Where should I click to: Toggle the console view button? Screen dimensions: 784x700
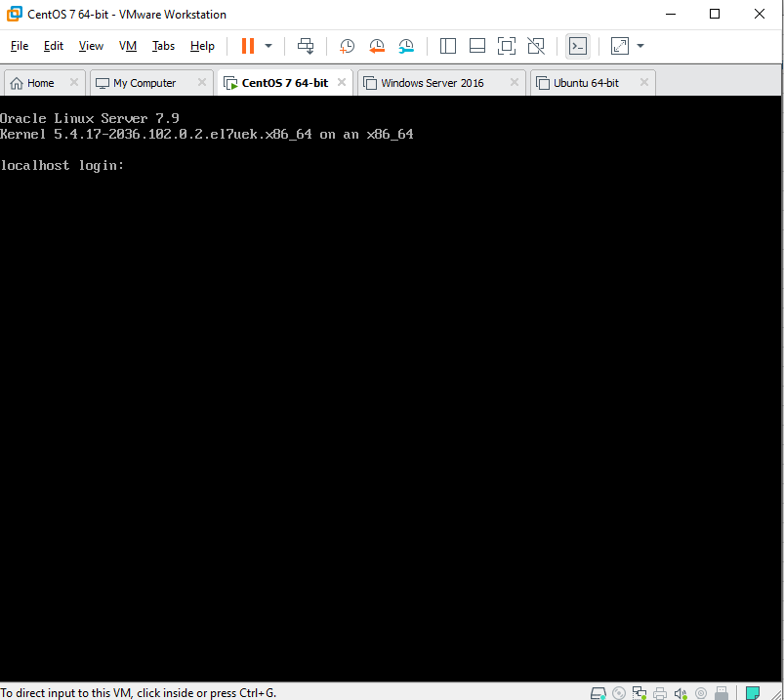(x=578, y=46)
